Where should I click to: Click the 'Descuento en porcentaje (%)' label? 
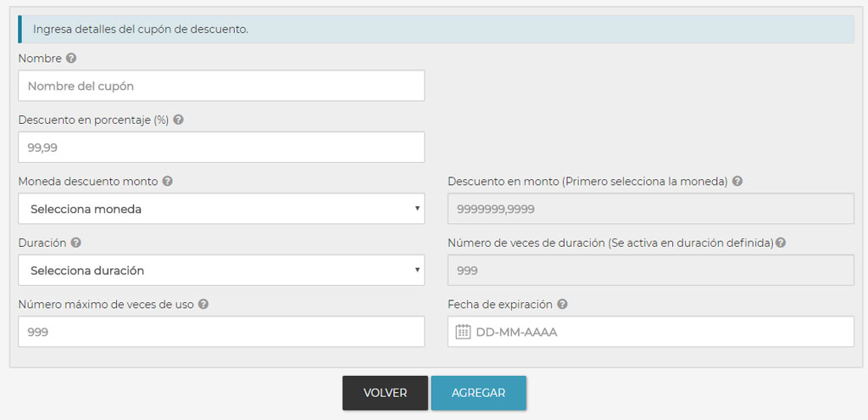pyautogui.click(x=93, y=120)
